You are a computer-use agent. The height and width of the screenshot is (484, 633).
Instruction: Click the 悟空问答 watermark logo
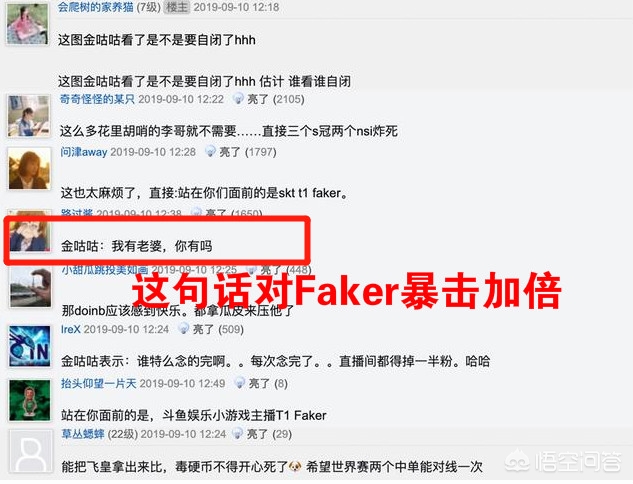564,461
